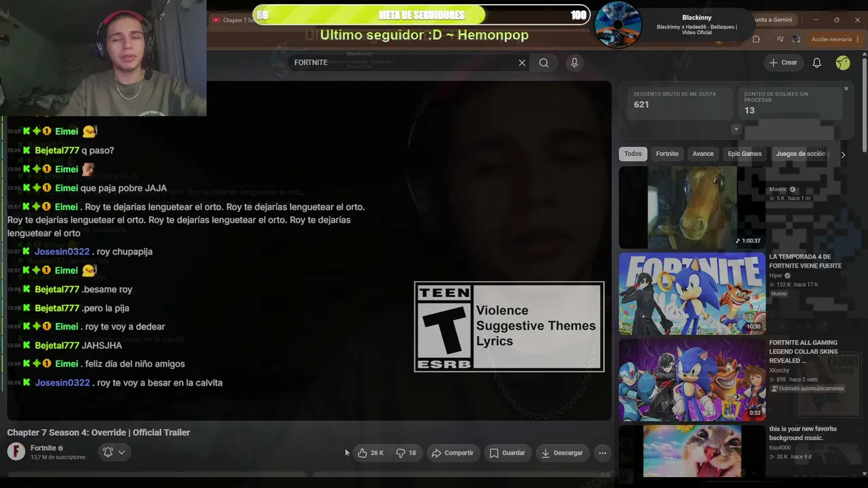Download the video via Descargar

(x=562, y=453)
